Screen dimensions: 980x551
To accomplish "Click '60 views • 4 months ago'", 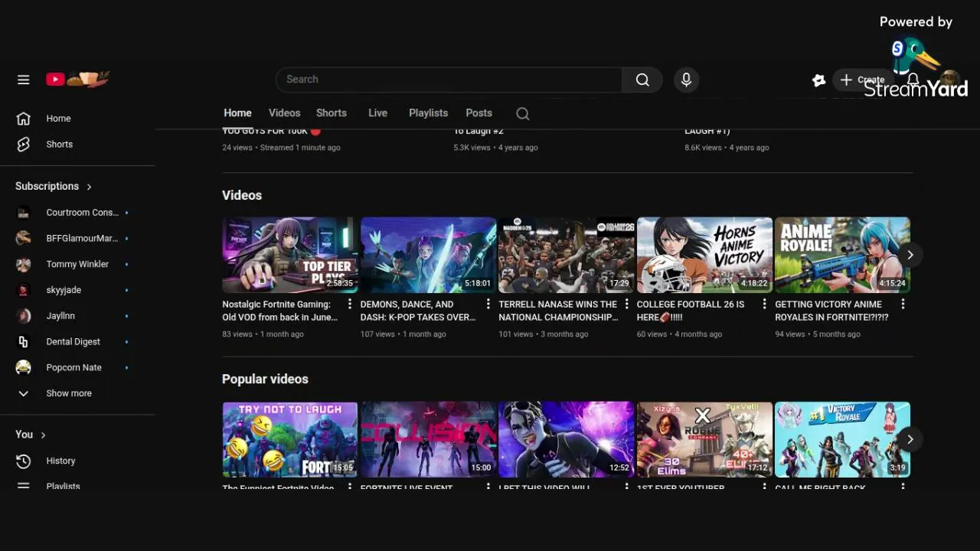I will click(x=679, y=334).
